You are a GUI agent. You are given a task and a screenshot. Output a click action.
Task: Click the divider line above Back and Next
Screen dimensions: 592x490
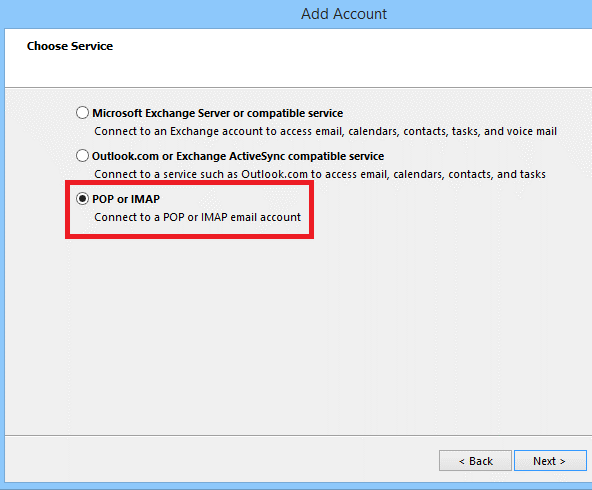[x=298, y=436]
